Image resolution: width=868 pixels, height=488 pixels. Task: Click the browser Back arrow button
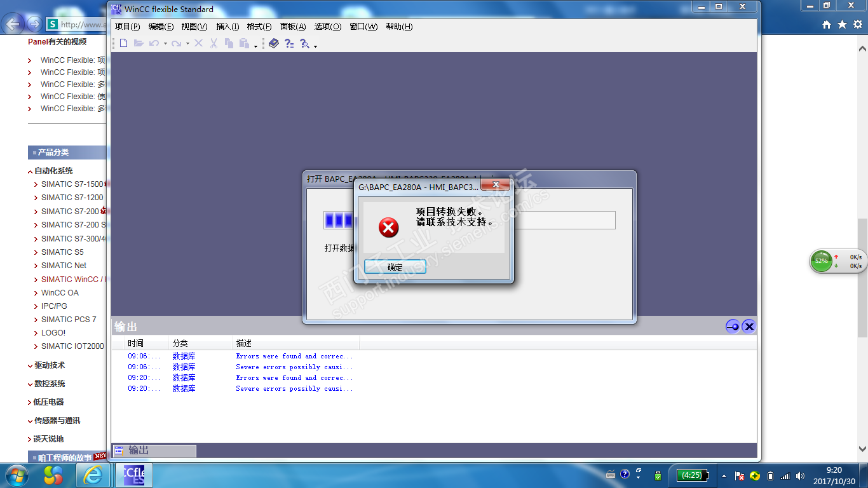pos(14,24)
